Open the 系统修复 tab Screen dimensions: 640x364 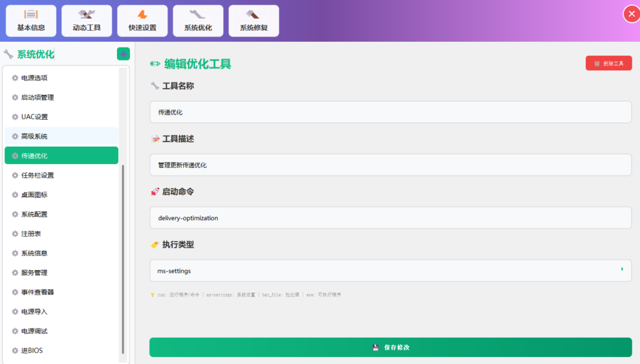coord(254,21)
